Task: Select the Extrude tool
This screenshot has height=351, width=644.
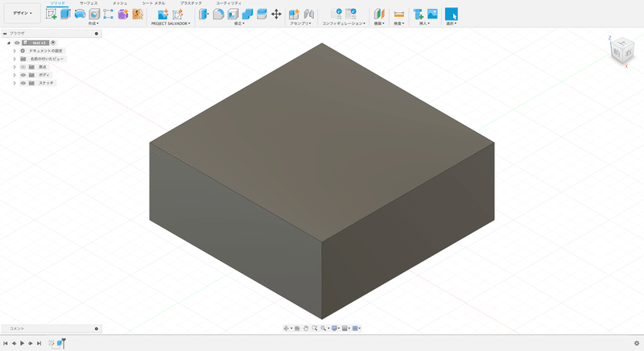Action: click(65, 14)
